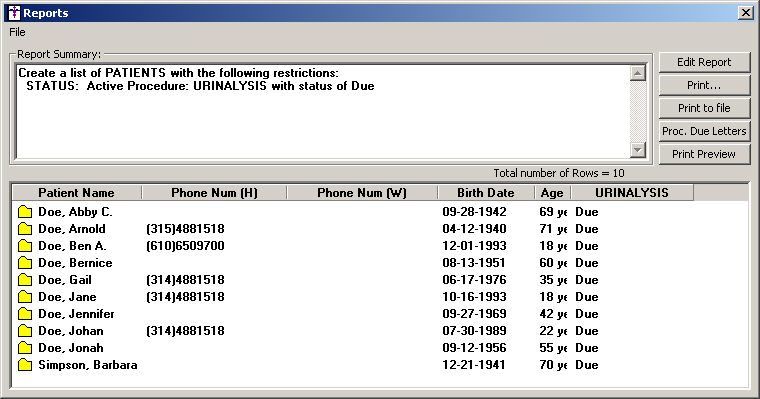The height and width of the screenshot is (399, 760).
Task: Click the folder icon for Doe, Bernice
Action: [25, 263]
